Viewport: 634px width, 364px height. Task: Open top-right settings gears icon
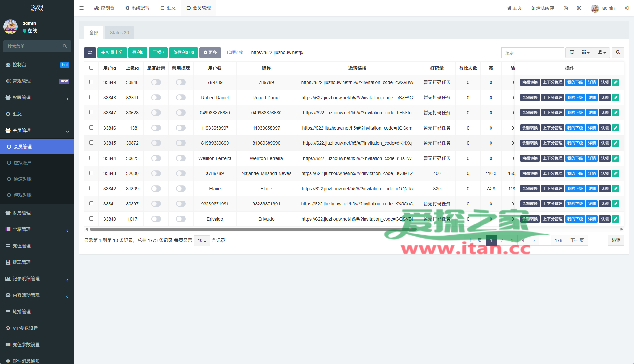[627, 8]
